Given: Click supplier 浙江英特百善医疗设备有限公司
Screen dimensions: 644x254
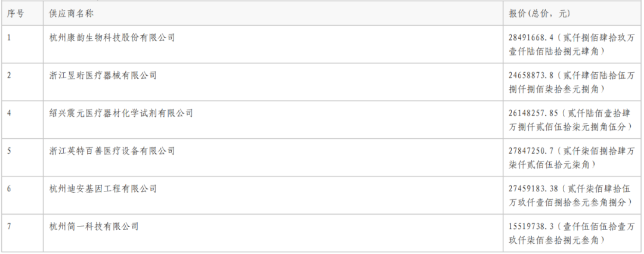Looking at the screenshot, I should tap(112, 151).
